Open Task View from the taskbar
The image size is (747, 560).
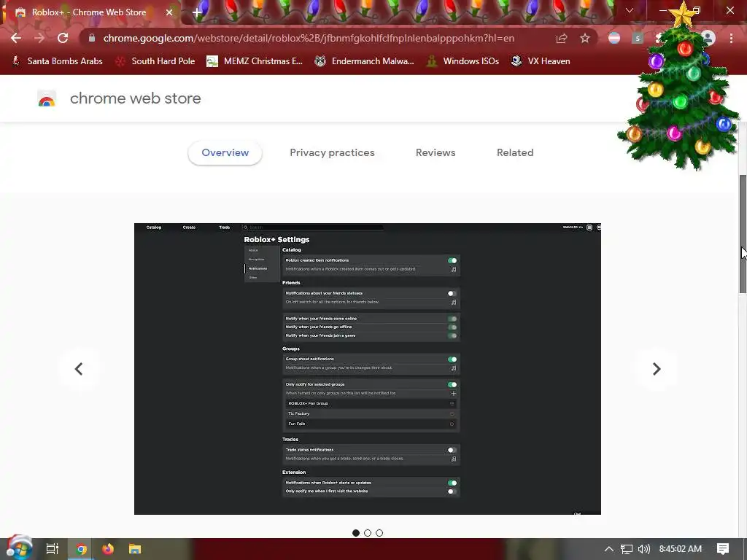point(53,549)
